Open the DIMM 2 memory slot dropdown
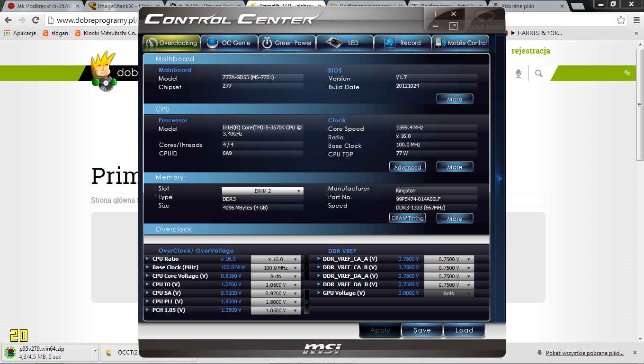Screen dimensions: 644x364 [263, 191]
